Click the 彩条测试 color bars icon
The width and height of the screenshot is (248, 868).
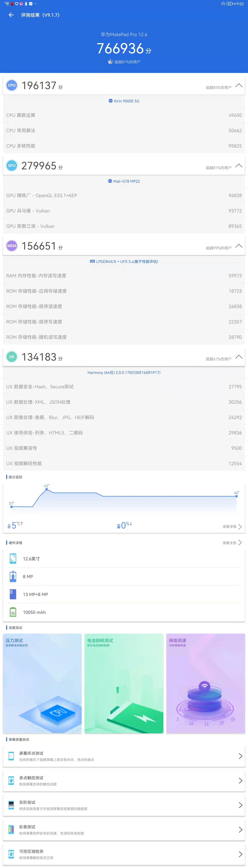11,830
